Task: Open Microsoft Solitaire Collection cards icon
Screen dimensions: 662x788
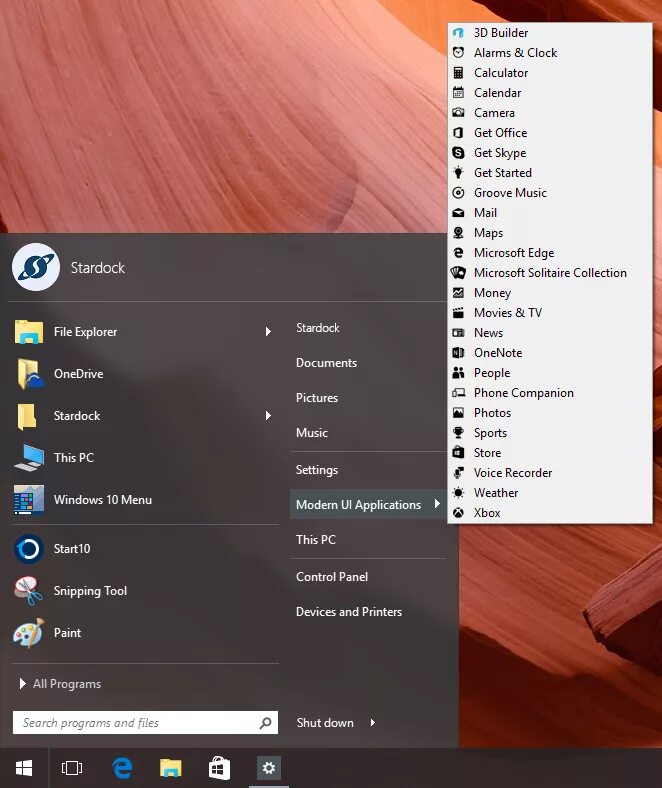Action: click(x=458, y=272)
